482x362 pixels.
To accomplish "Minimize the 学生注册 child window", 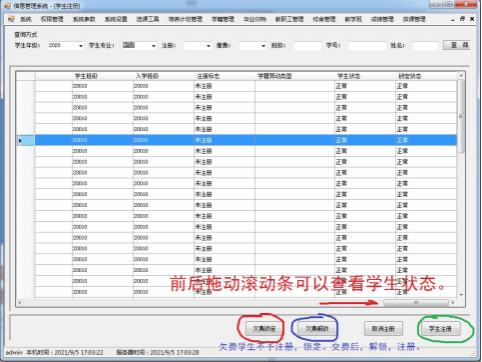I will click(x=453, y=19).
